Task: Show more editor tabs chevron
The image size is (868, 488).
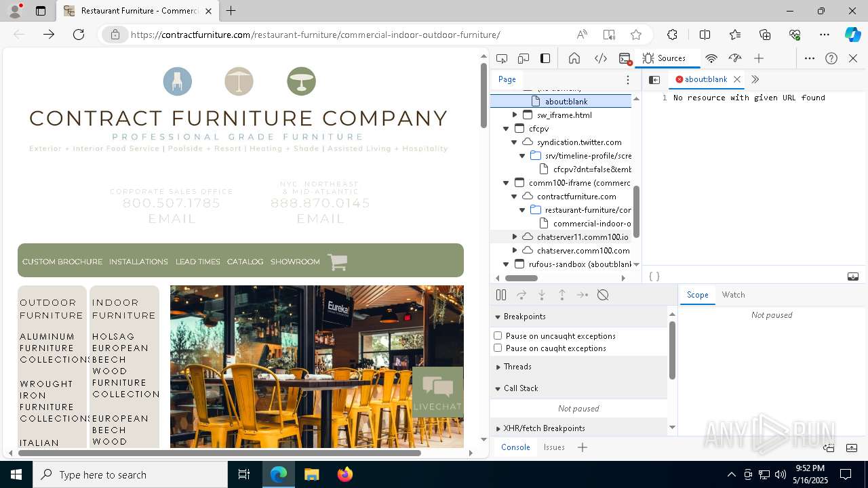Action: [x=755, y=79]
